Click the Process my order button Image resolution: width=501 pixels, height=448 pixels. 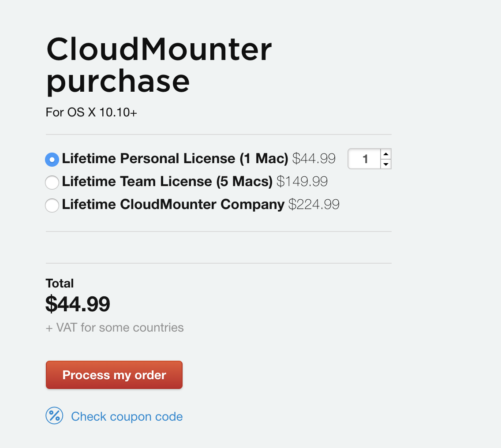(114, 374)
